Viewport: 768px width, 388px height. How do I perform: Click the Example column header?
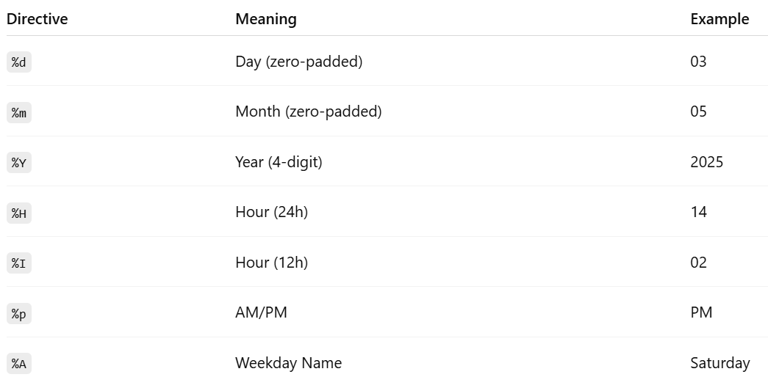coord(720,19)
